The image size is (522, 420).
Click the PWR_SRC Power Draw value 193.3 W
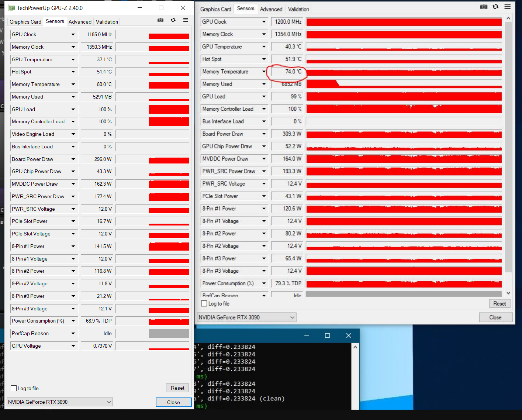point(288,171)
